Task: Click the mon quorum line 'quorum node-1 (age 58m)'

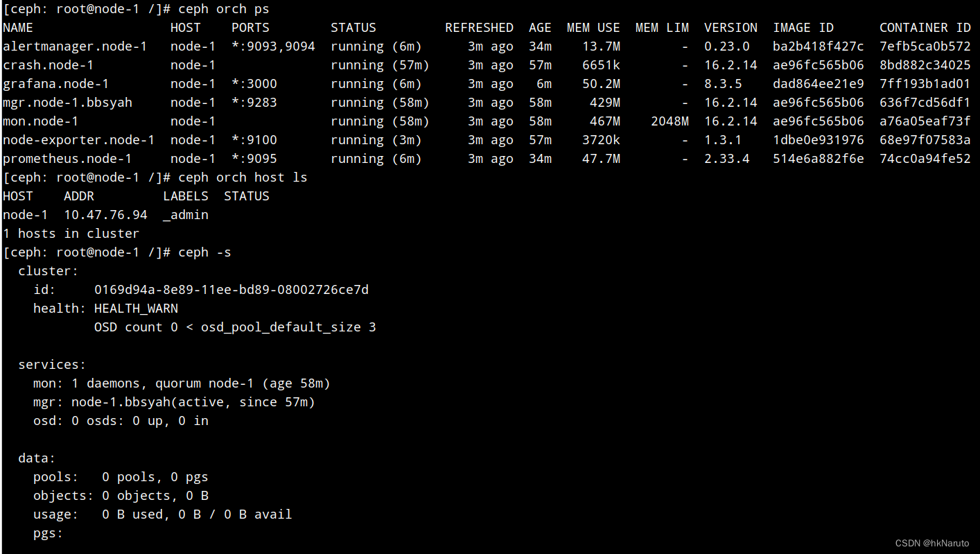Action: tap(243, 383)
